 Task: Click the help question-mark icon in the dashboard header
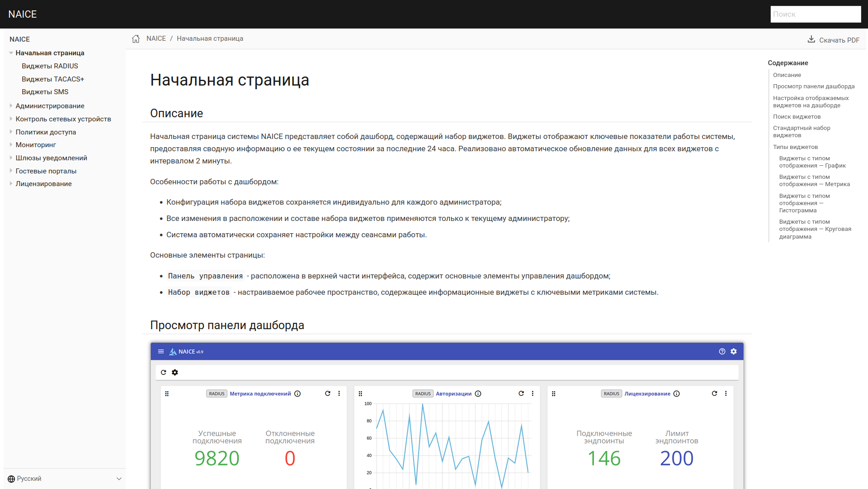click(722, 351)
